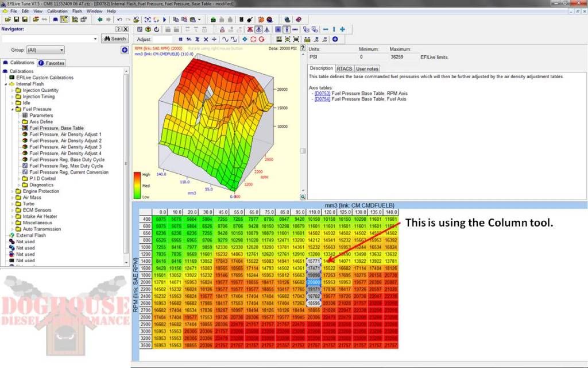The height and width of the screenshot is (368, 588).
Task: Click the 3D fuel pressure surface chart
Action: click(x=216, y=124)
